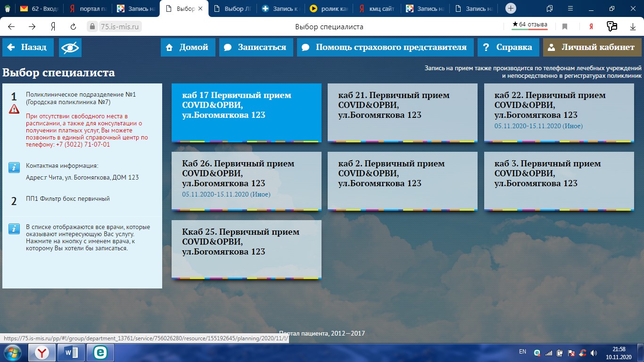Open browser downloads arrow icon
The width and height of the screenshot is (644, 362).
633,27
